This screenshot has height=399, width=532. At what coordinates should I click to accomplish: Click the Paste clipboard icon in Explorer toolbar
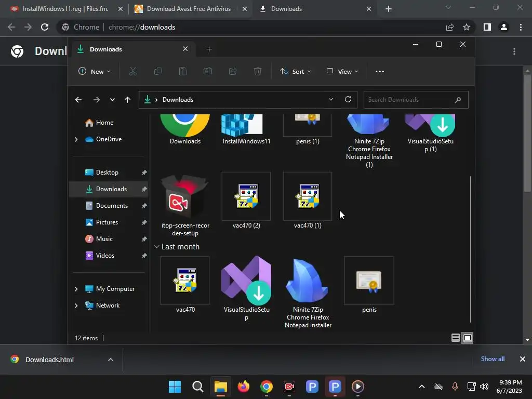click(182, 71)
